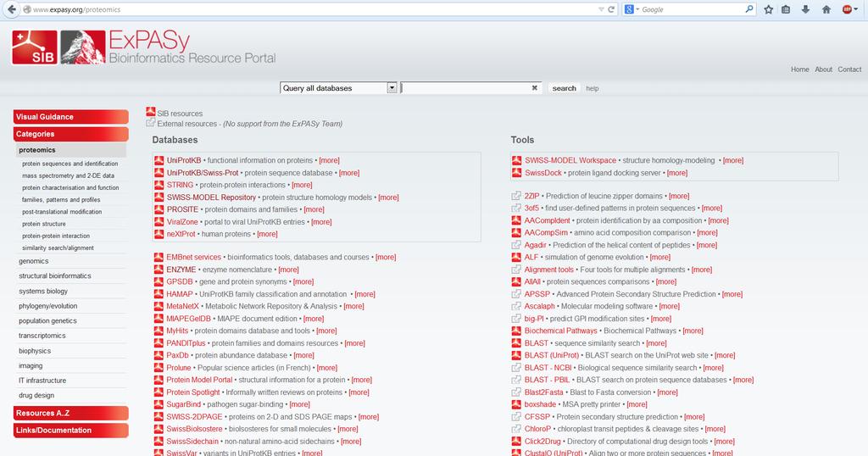Click the ExPASy mountain logo image

tap(82, 47)
